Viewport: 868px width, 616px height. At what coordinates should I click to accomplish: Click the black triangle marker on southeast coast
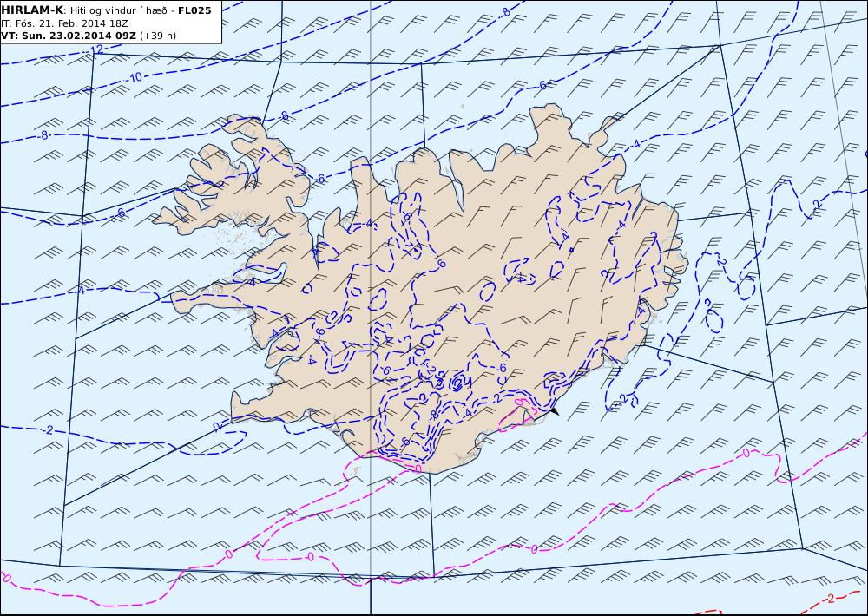pos(554,411)
